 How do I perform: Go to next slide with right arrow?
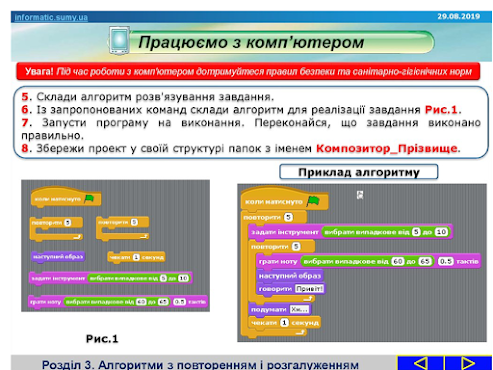pos(468,363)
